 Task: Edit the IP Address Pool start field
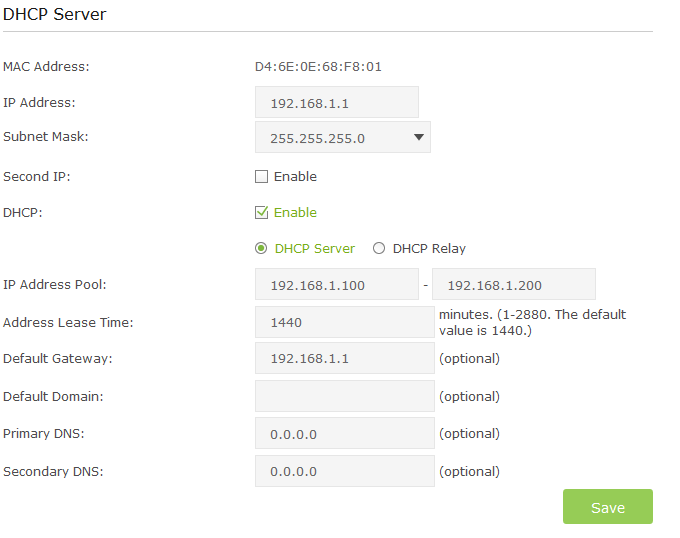[x=336, y=285]
